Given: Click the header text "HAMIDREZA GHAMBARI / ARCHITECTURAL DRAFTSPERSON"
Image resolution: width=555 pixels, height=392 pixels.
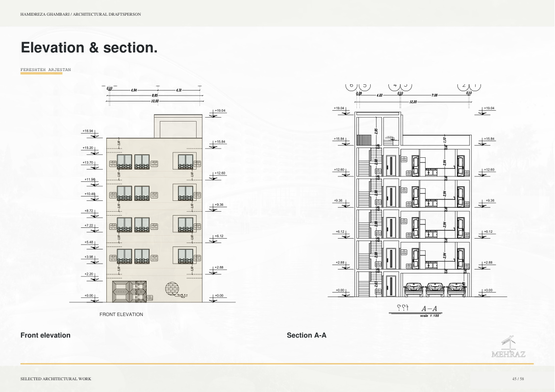Looking at the screenshot, I should pos(81,15).
